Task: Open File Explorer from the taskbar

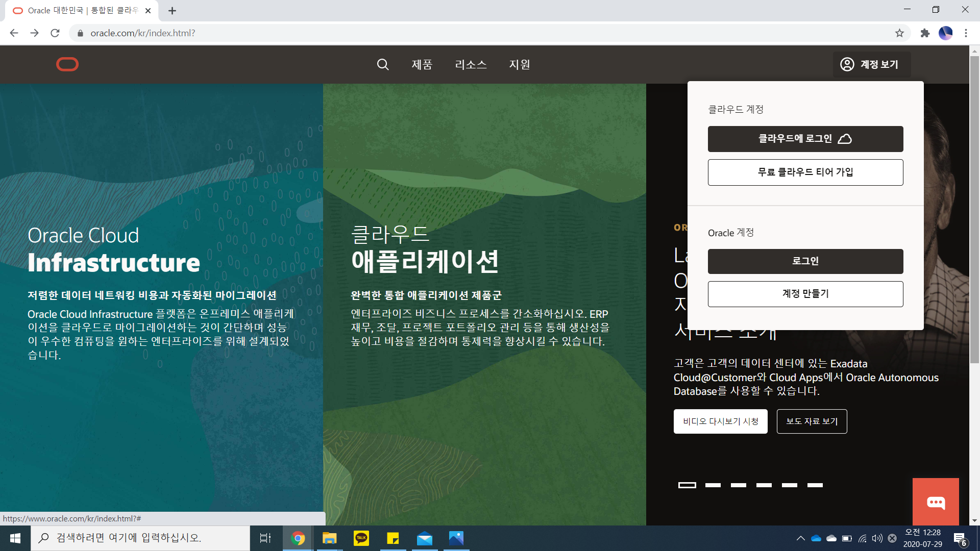Action: (x=330, y=538)
